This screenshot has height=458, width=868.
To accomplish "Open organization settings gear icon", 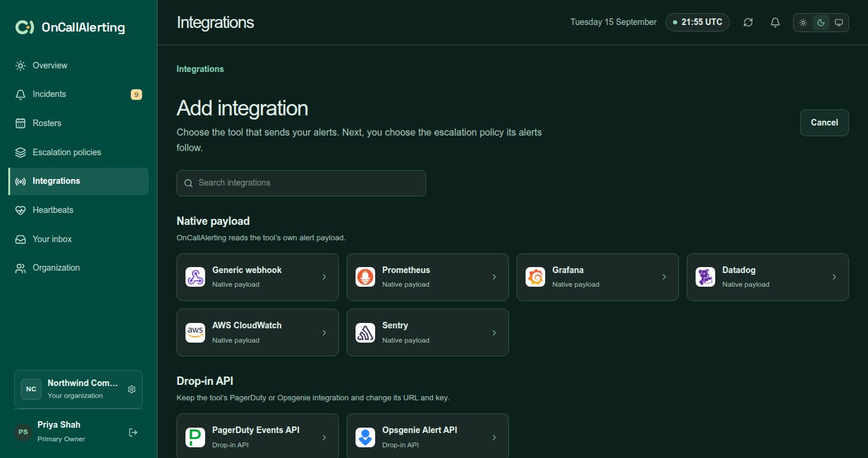I will [132, 390].
